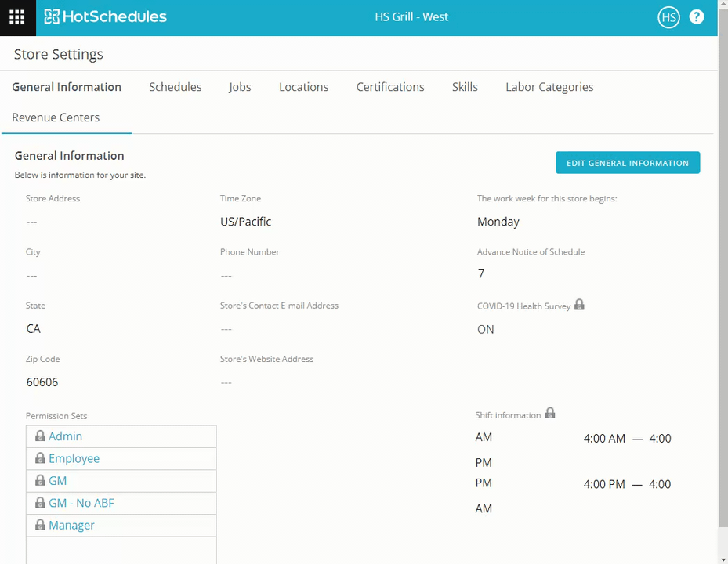Image resolution: width=728 pixels, height=564 pixels.
Task: Click the help question mark icon
Action: click(697, 17)
